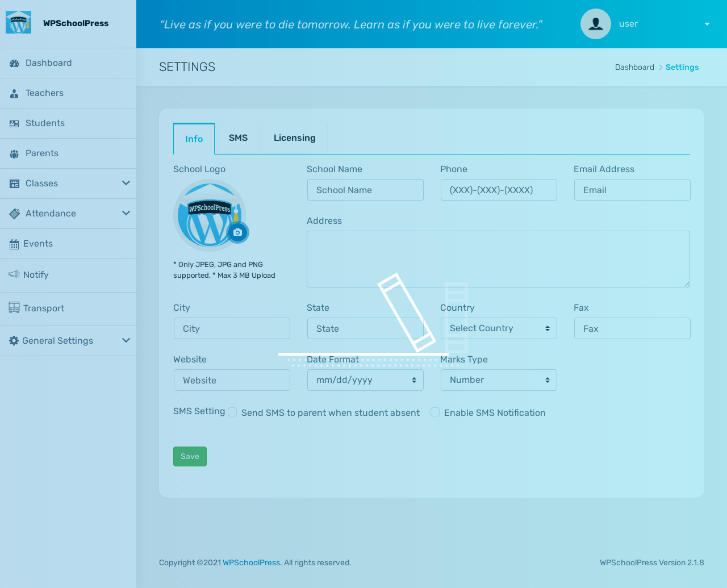This screenshot has width=727, height=588.
Task: Check Enable SMS Notification box
Action: pos(435,412)
